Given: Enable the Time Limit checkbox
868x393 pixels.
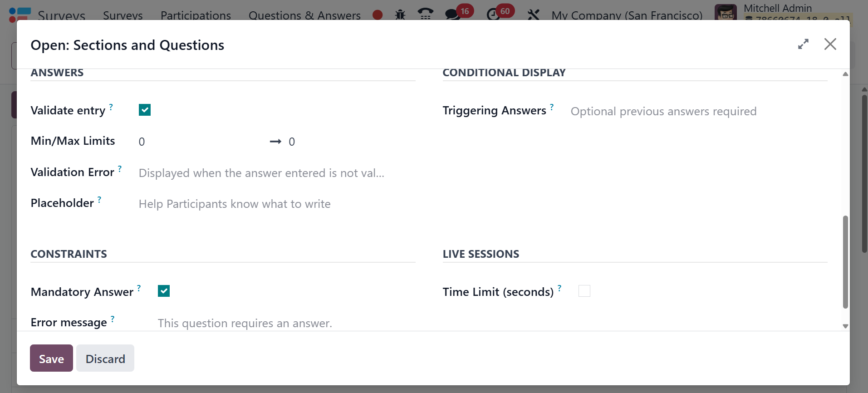Looking at the screenshot, I should pyautogui.click(x=584, y=291).
